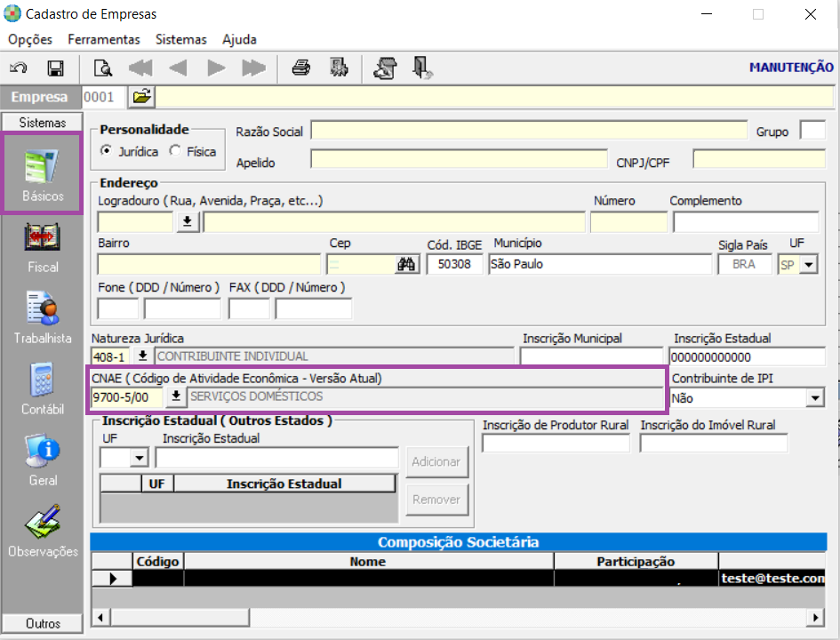
Task: Open the Sistemas menu
Action: (180, 40)
